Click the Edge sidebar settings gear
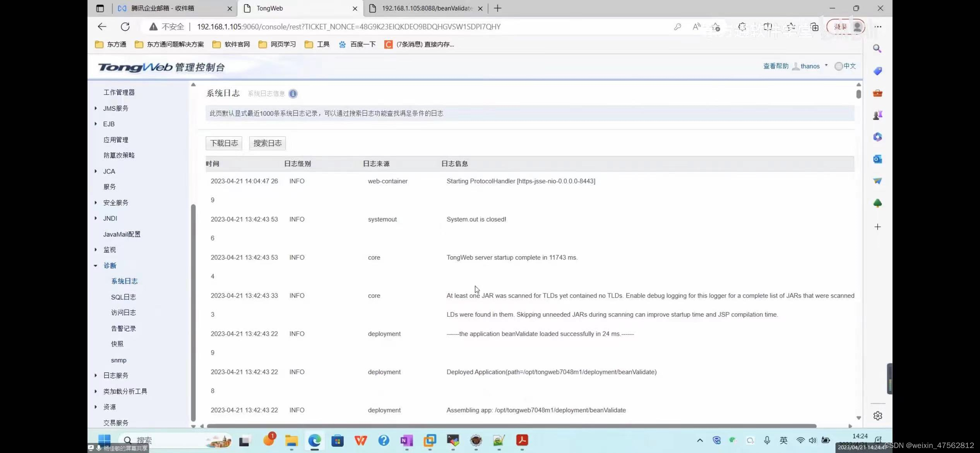Image resolution: width=980 pixels, height=453 pixels. (877, 415)
